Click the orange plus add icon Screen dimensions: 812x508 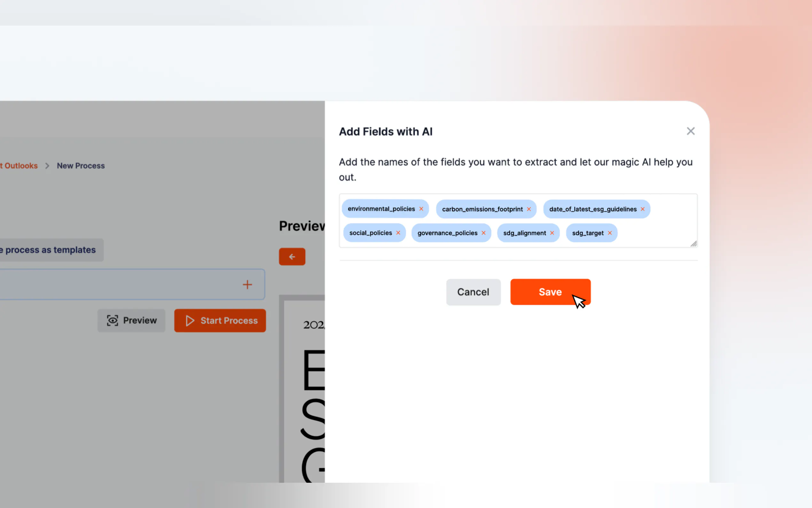247,285
